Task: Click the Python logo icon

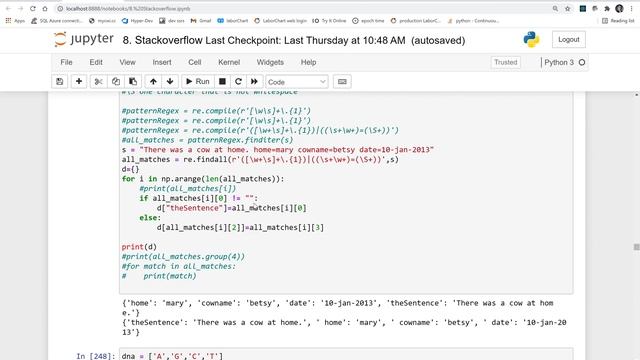Action: point(531,40)
